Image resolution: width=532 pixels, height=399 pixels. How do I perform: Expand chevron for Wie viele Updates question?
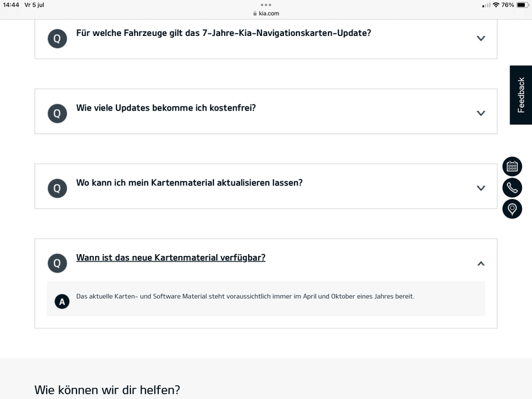481,113
